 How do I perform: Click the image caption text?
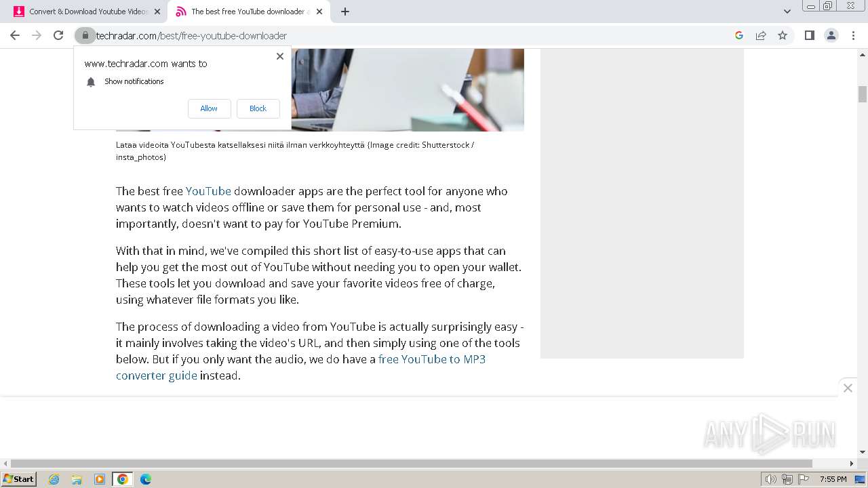[x=295, y=150]
